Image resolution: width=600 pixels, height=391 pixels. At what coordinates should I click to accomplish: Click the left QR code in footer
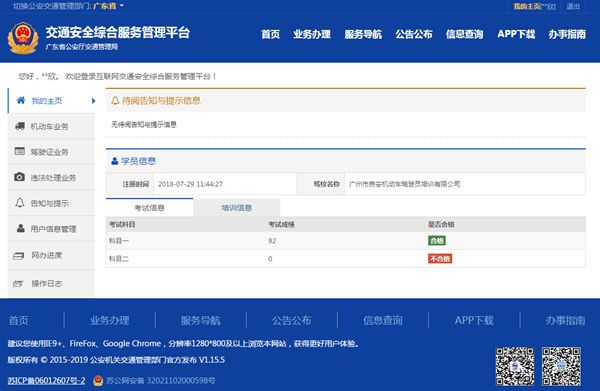pos(515,366)
